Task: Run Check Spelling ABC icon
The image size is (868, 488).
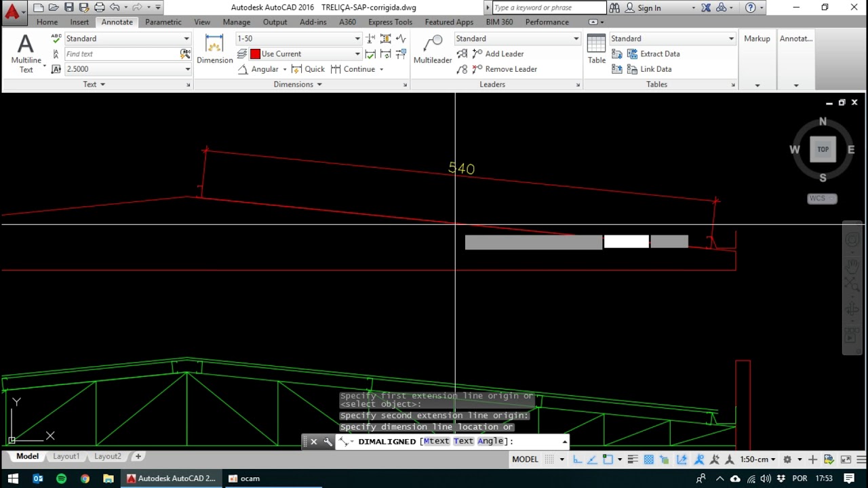Action: [x=56, y=39]
